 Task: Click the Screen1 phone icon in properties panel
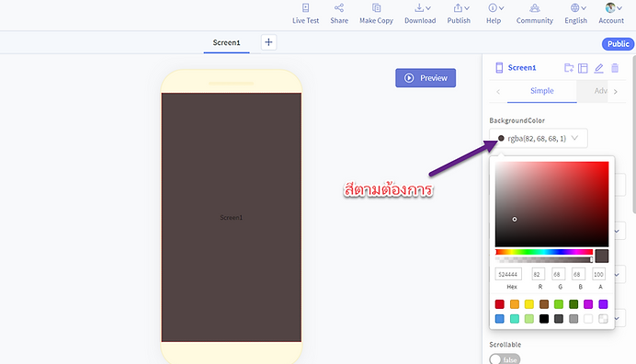tap(499, 68)
